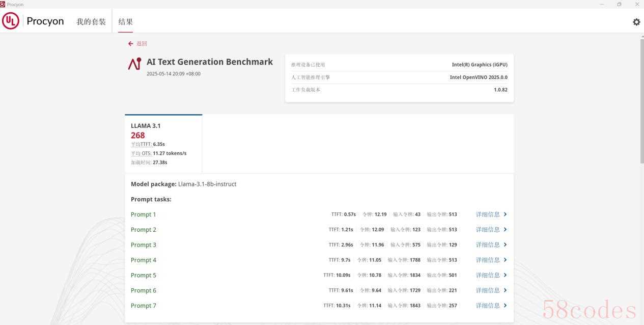Click Prompt 4 TTFT 9.7s value

tap(346, 260)
